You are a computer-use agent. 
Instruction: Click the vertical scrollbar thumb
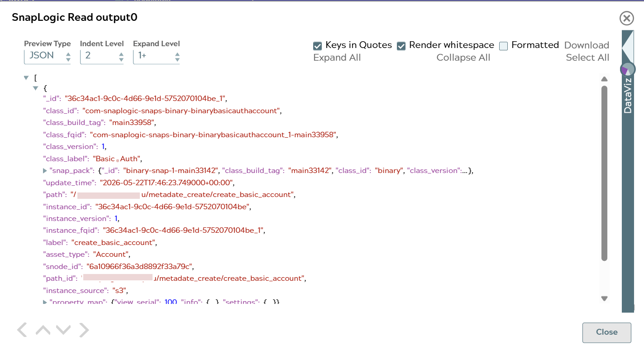604,173
